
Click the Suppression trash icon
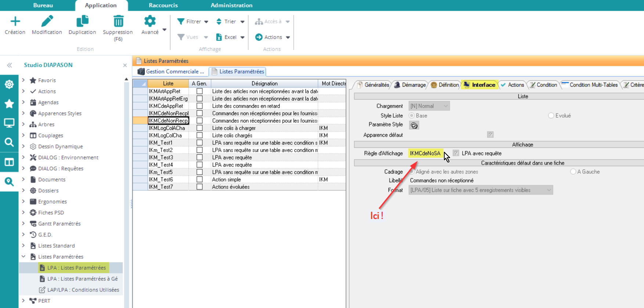coord(118,21)
